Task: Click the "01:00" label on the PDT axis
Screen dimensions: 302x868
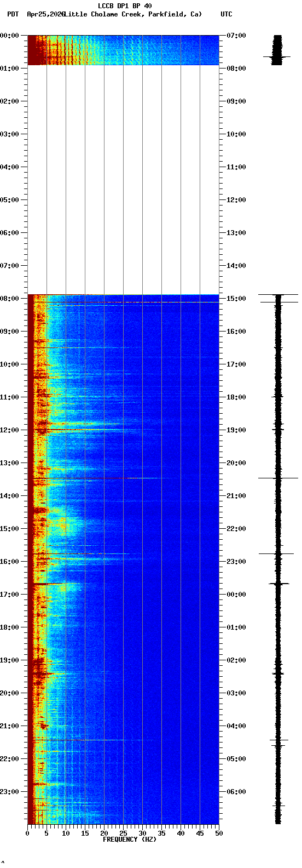Action: 10,68
